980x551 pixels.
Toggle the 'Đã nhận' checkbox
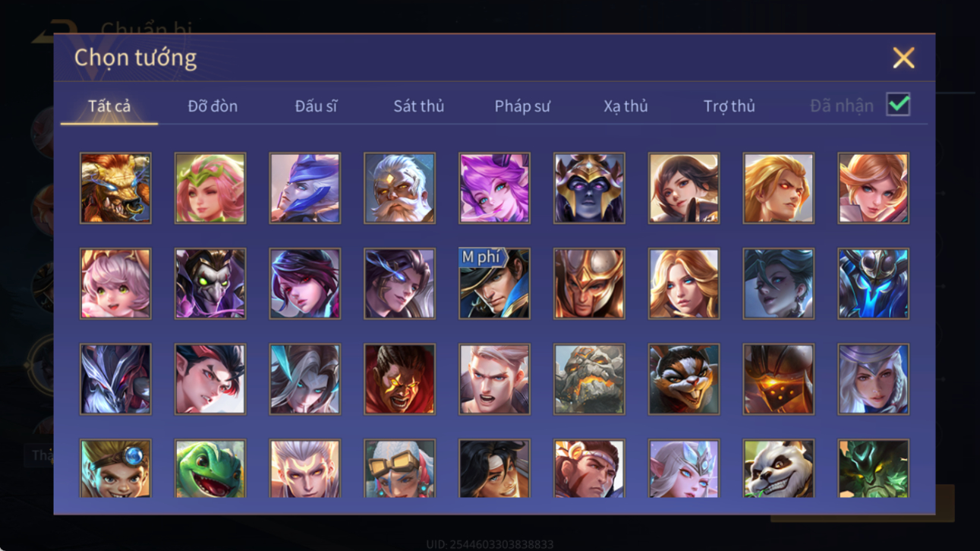[898, 105]
